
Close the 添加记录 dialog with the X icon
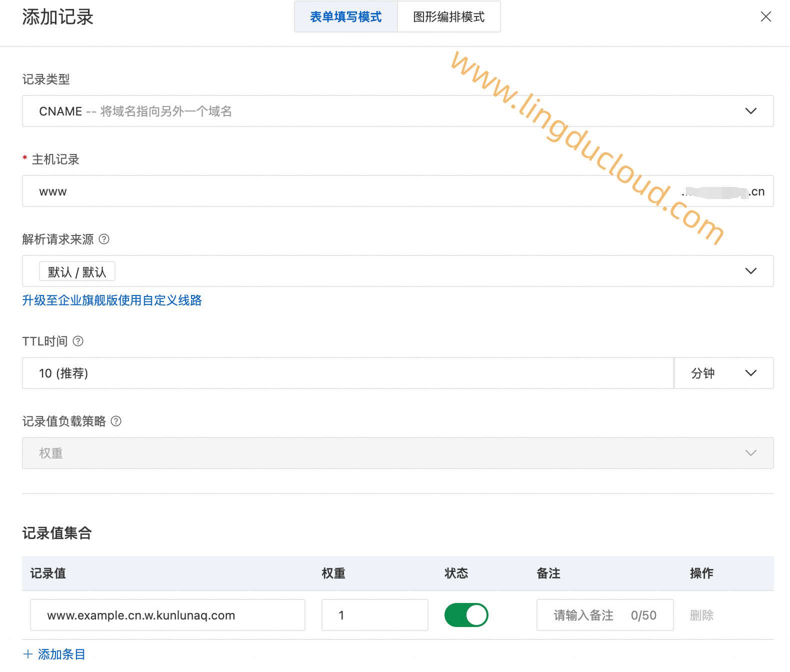coord(765,16)
